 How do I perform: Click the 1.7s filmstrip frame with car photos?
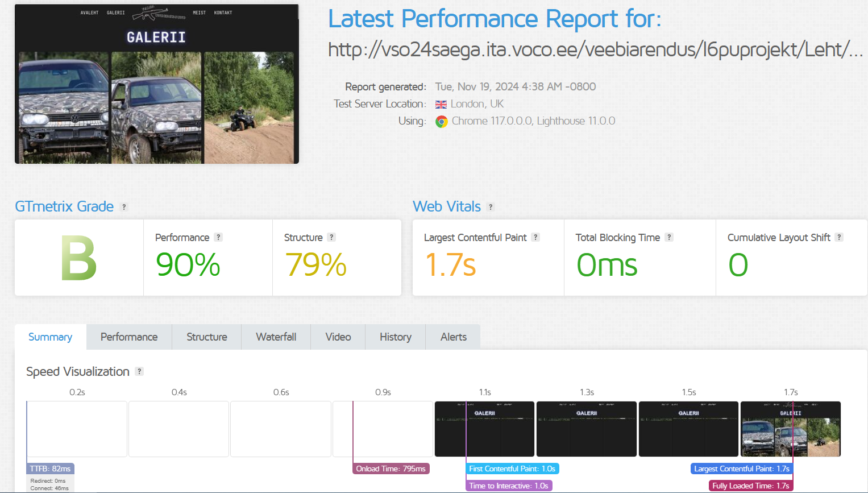(x=790, y=429)
